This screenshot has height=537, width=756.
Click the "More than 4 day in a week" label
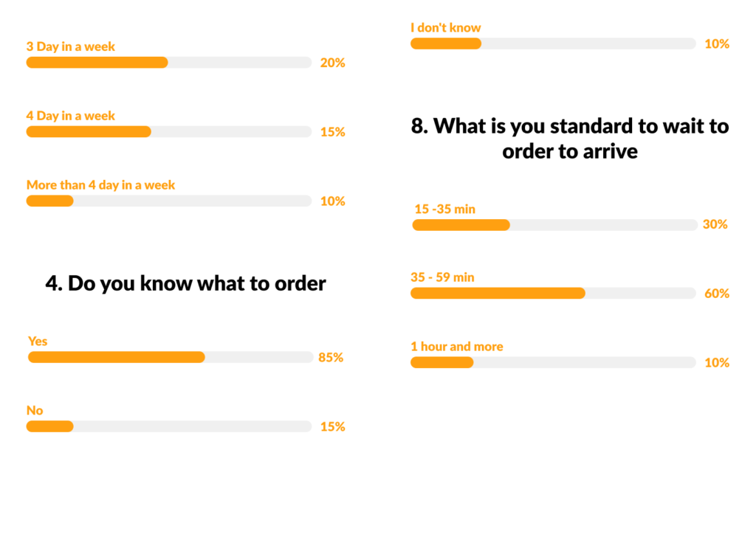coord(100,184)
